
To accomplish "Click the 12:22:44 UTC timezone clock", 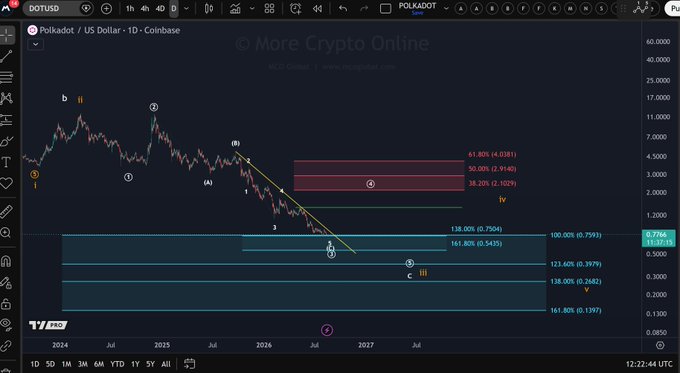I will (x=649, y=364).
